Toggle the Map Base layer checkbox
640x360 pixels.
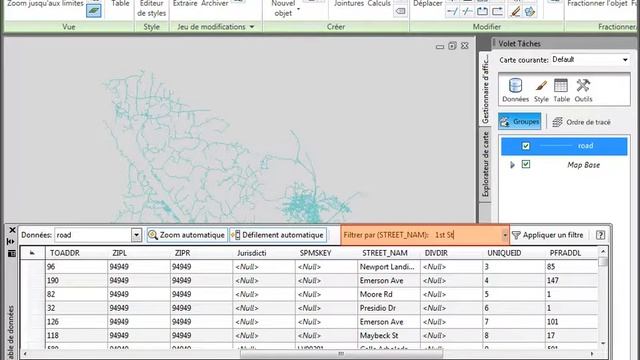pos(526,164)
